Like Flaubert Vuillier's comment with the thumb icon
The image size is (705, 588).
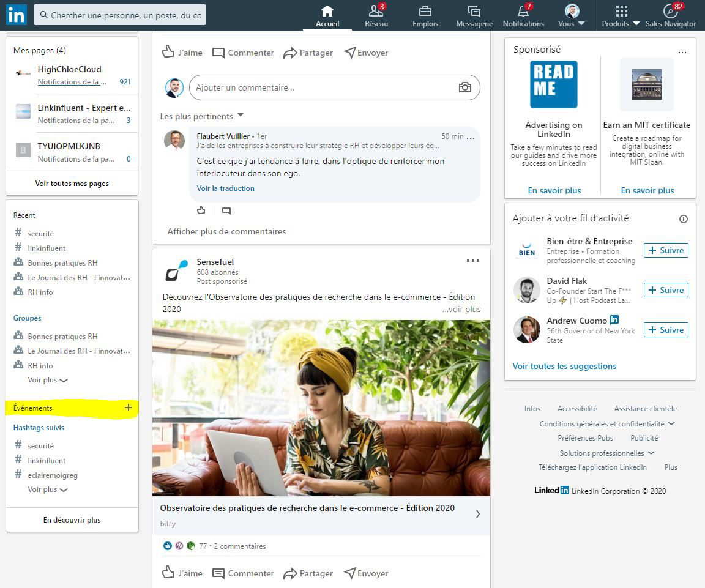click(201, 210)
